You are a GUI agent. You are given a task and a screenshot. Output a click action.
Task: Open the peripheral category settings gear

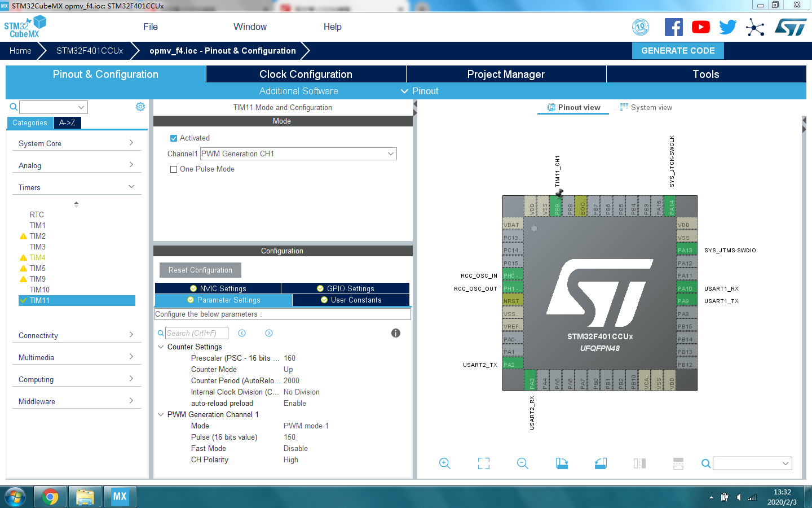pos(140,107)
